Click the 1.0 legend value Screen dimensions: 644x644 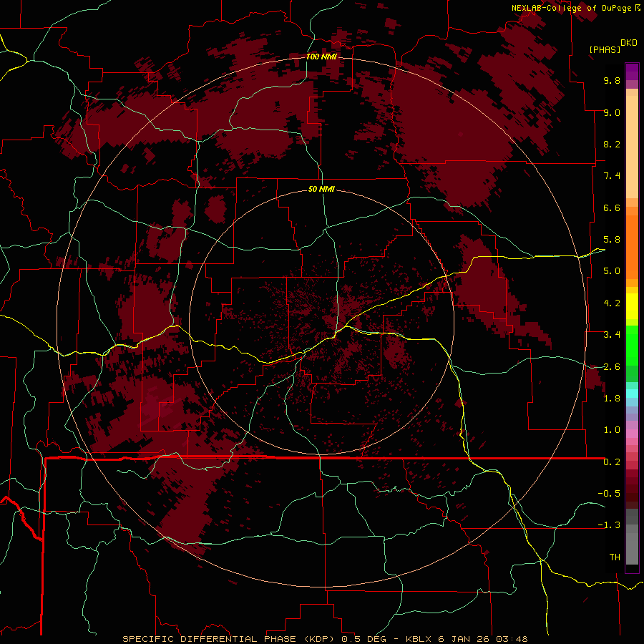612,430
